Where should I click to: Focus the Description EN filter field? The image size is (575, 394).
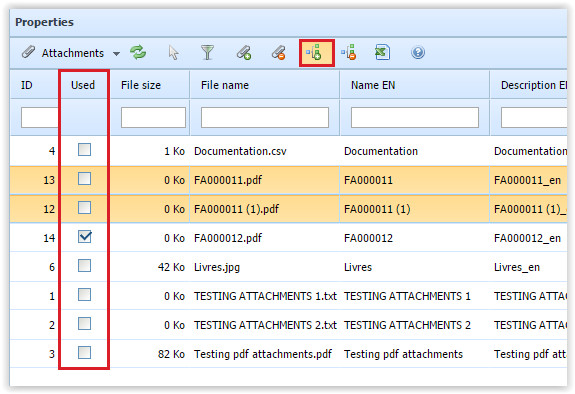[x=534, y=117]
